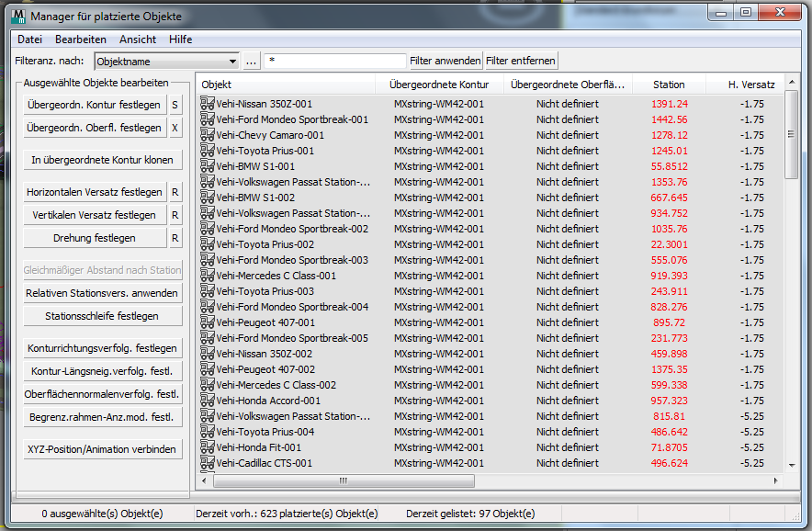Click vehicle icon of Vehi-Ford Mondeo Sportbreak-005 row
This screenshot has height=531, width=812.
click(x=208, y=338)
